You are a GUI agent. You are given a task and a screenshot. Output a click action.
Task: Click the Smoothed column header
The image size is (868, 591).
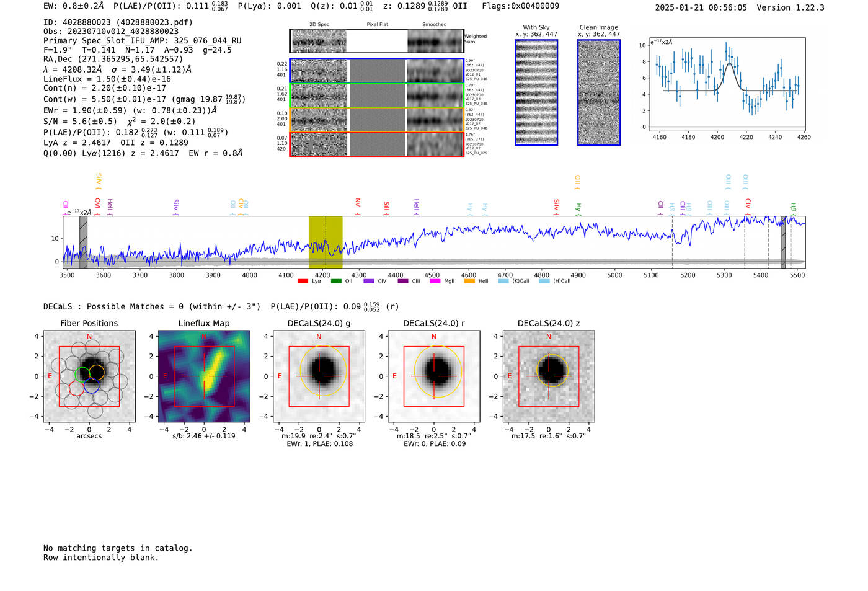(x=434, y=25)
